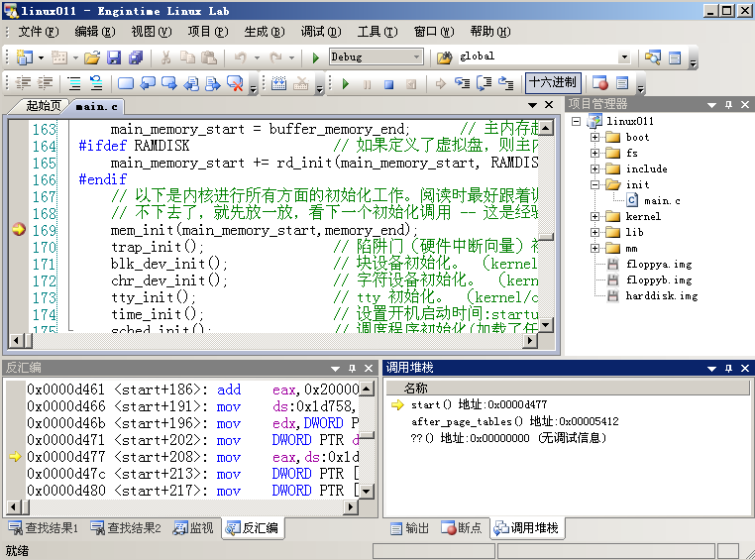Click the Open file folder icon
The image size is (755, 560).
(91, 57)
